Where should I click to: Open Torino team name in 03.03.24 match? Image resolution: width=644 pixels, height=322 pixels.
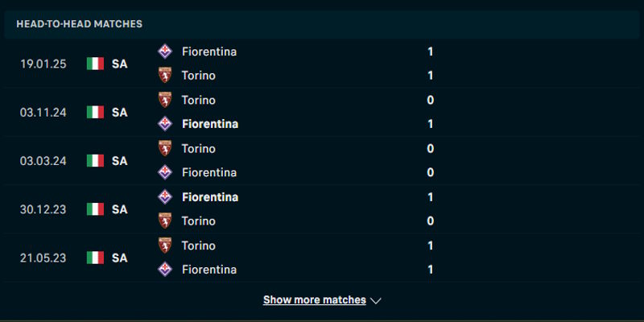coord(198,148)
